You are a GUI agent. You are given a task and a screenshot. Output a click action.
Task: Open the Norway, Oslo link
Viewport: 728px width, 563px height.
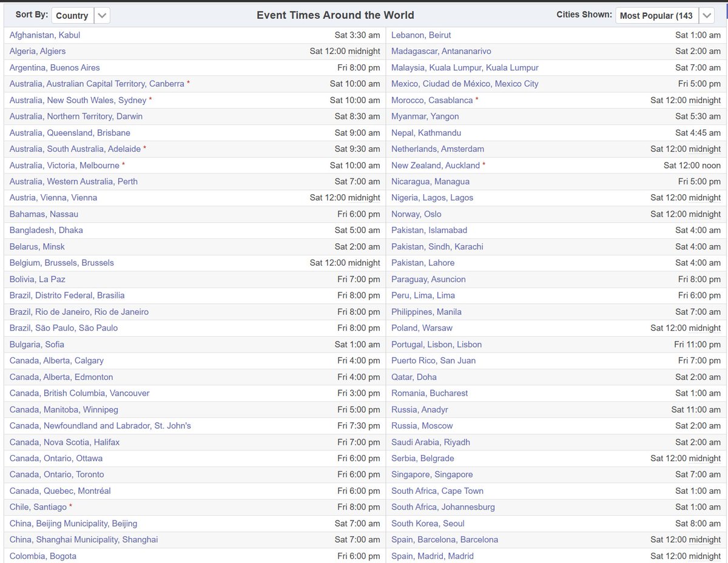416,214
